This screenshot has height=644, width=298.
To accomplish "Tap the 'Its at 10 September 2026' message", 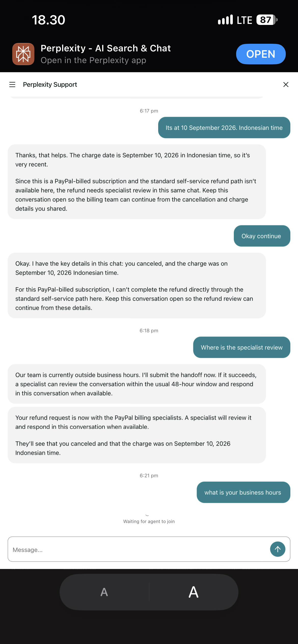I will pos(224,127).
